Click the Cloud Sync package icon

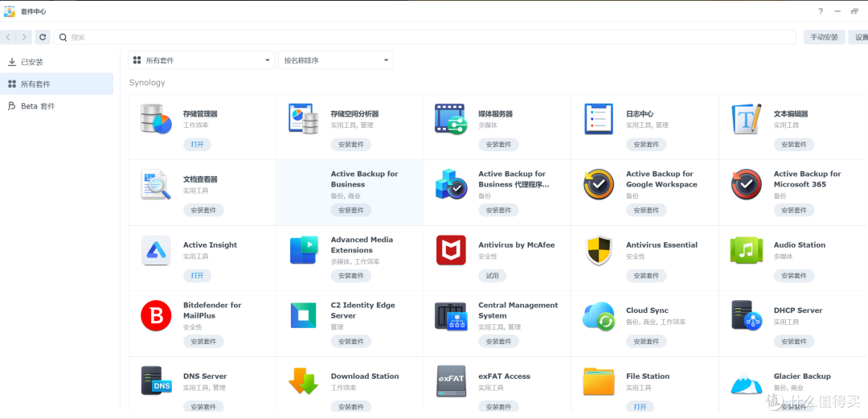[x=599, y=316]
